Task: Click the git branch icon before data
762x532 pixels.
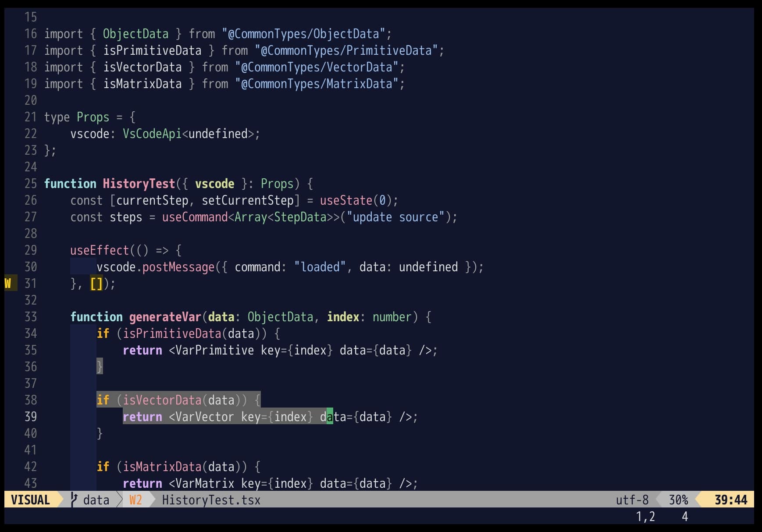Action: tap(74, 500)
